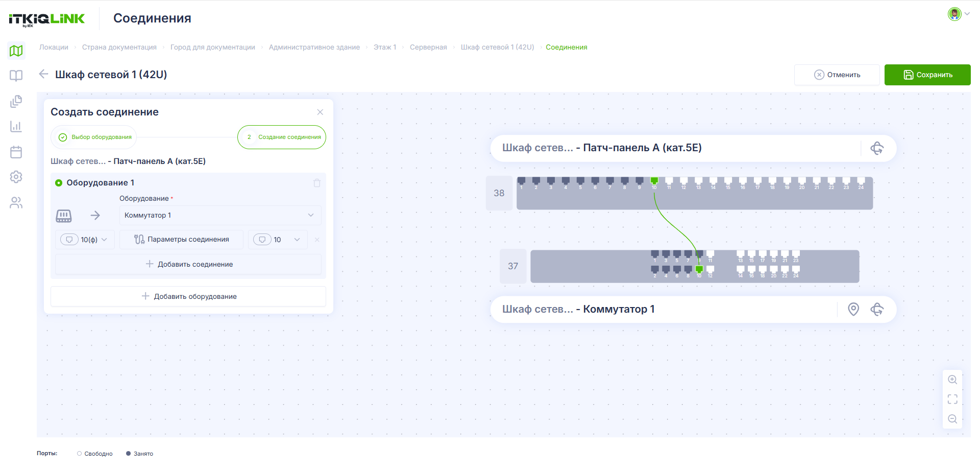The width and height of the screenshot is (980, 470).
Task: Zoom in on the connection canvas
Action: pyautogui.click(x=952, y=380)
